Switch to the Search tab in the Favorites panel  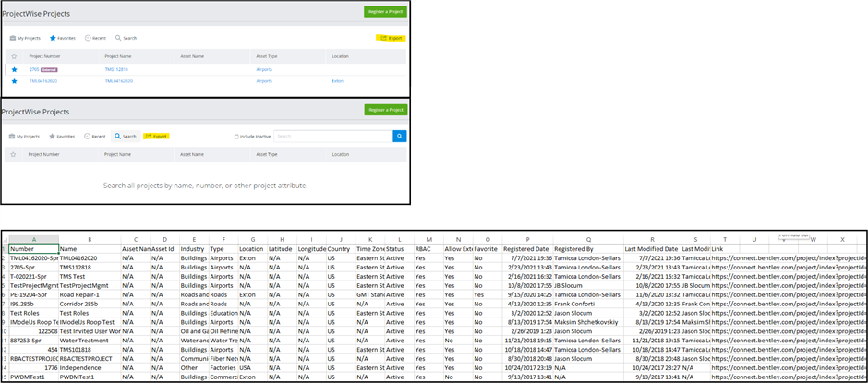coord(126,38)
